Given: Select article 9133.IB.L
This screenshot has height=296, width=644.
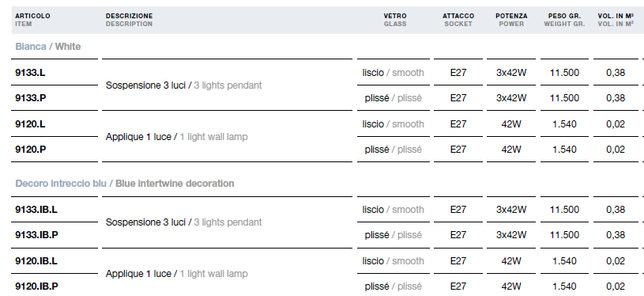Looking at the screenshot, I should (x=36, y=210).
